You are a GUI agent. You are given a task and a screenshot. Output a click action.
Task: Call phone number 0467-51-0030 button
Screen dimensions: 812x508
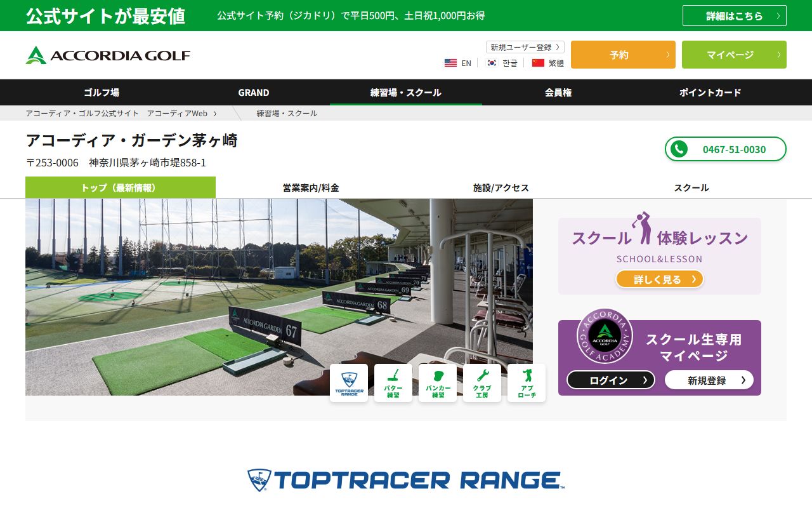[x=726, y=149]
